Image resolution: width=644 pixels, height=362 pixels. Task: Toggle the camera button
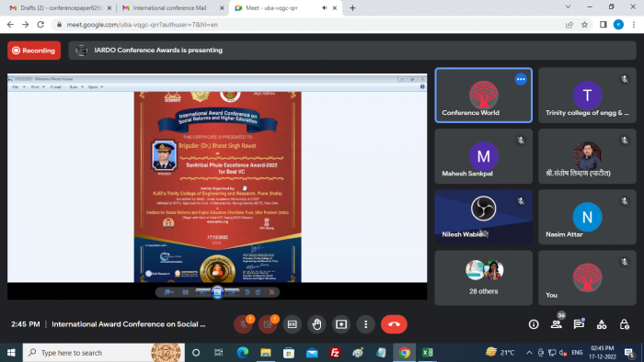tap(268, 324)
